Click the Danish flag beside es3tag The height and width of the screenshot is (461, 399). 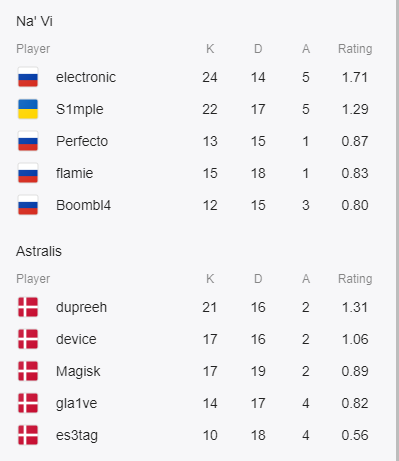coord(28,435)
